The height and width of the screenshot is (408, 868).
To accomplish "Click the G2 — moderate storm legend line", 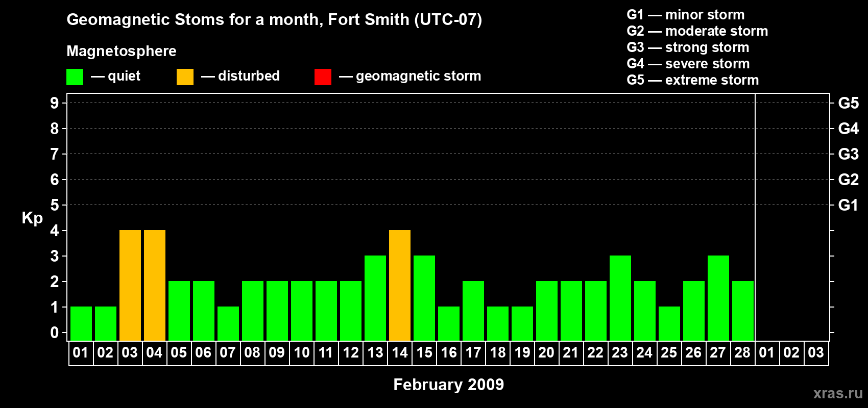I will point(697,31).
